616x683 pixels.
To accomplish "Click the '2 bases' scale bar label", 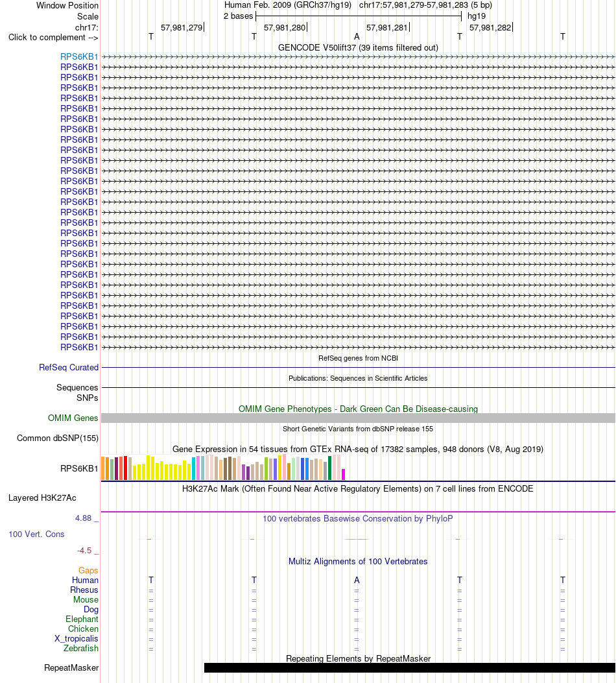I will pos(238,16).
